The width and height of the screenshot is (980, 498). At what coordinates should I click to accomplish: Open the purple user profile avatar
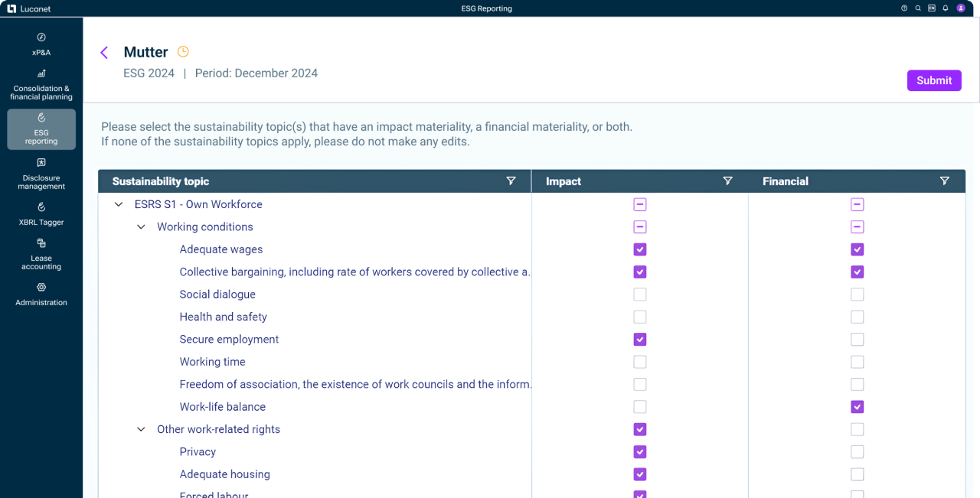coord(961,8)
